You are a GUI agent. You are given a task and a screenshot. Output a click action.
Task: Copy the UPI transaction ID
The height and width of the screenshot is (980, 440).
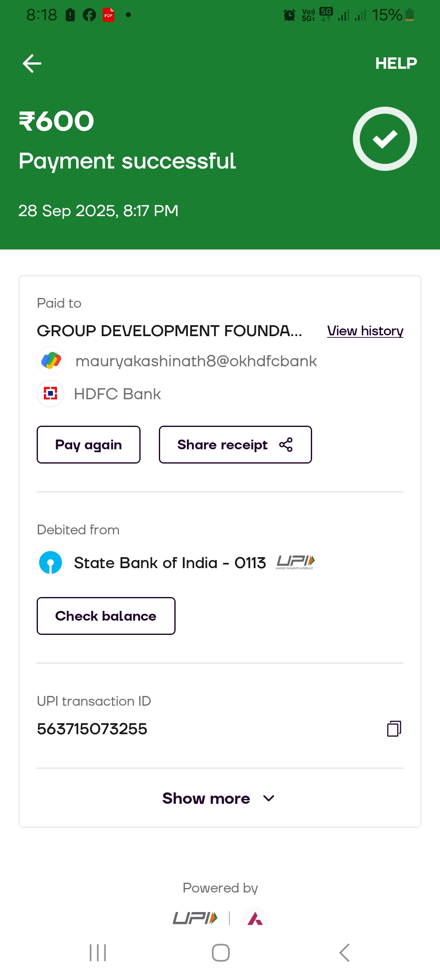(394, 728)
